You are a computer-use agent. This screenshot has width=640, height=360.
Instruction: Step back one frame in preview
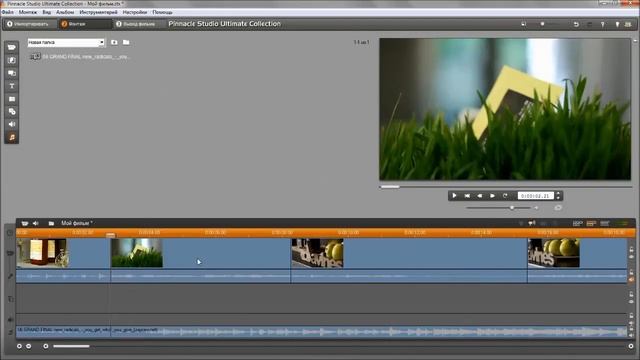[x=480, y=196]
